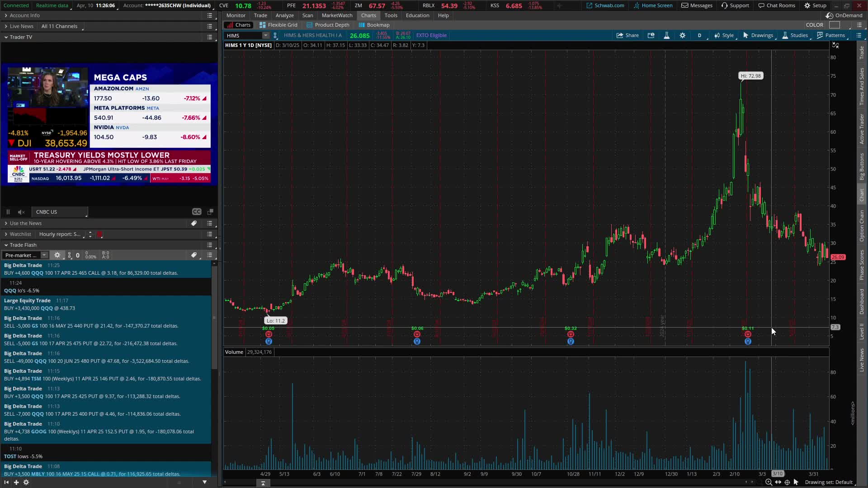868x488 pixels.
Task: Switch to the Product Depth subtab
Action: pyautogui.click(x=328, y=25)
